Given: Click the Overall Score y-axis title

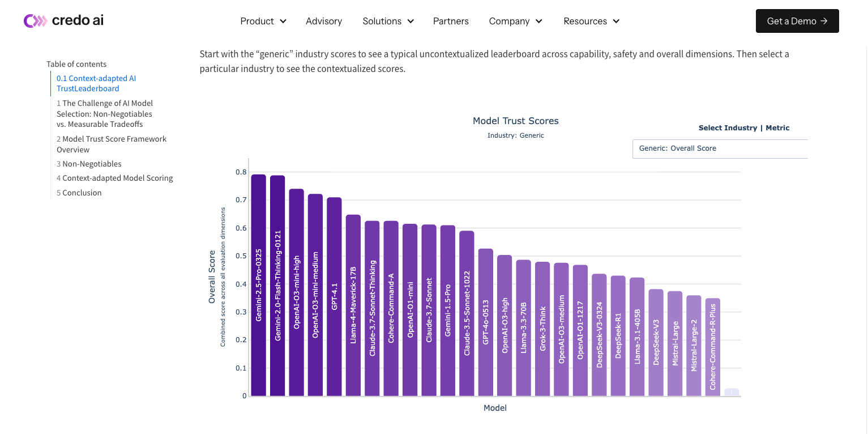Looking at the screenshot, I should point(212,276).
